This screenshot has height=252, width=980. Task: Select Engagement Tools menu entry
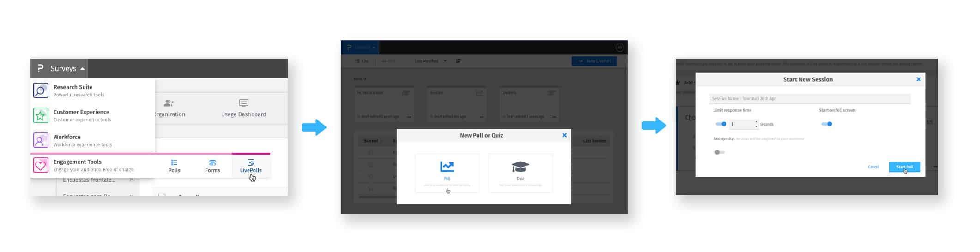pos(93,165)
